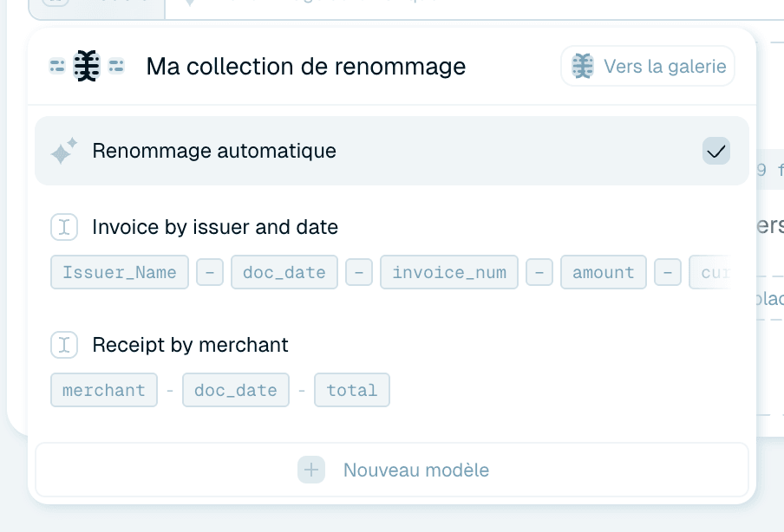784x532 pixels.
Task: Select the Renommage automatique row label
Action: pyautogui.click(x=214, y=151)
